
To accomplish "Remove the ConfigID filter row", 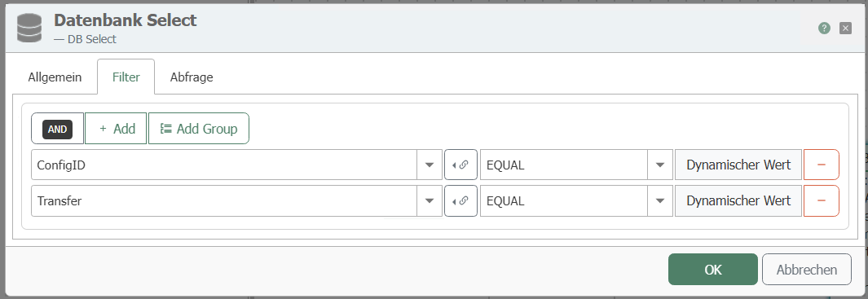I will coord(821,165).
